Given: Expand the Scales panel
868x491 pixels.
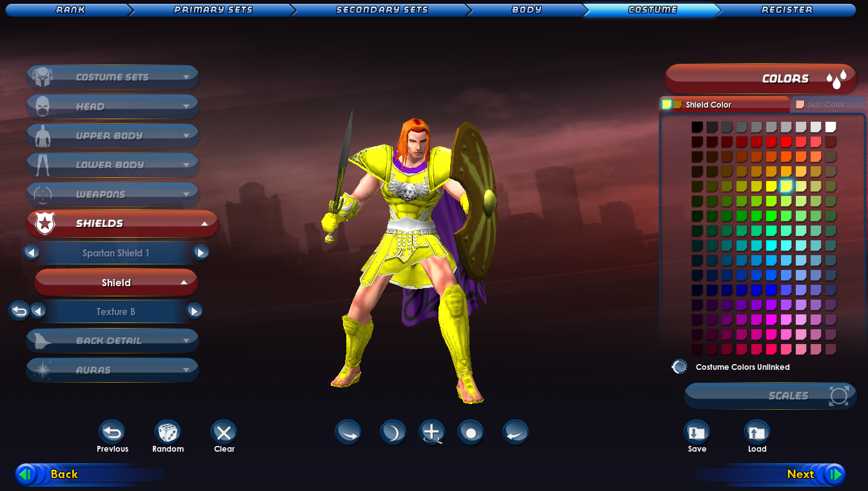Looking at the screenshot, I should tap(771, 396).
